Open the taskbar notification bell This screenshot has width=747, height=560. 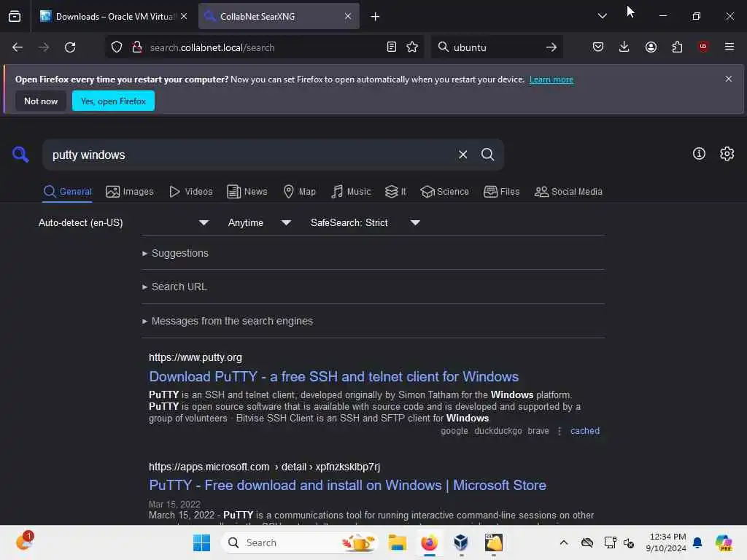(x=697, y=542)
